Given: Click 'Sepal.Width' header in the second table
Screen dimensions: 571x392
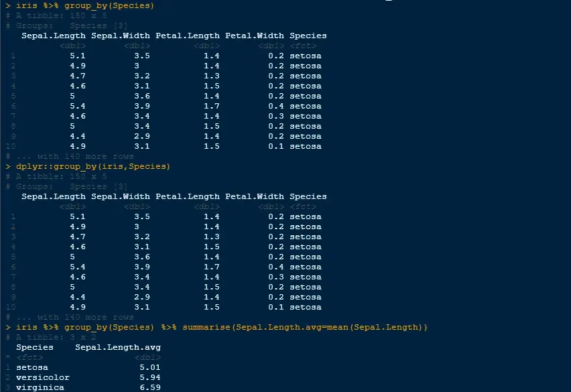Looking at the screenshot, I should (121, 196).
